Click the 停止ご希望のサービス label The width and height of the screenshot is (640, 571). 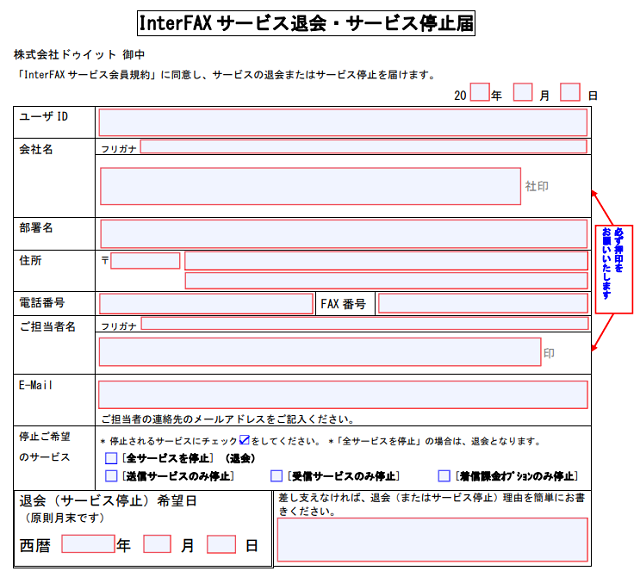pos(45,447)
